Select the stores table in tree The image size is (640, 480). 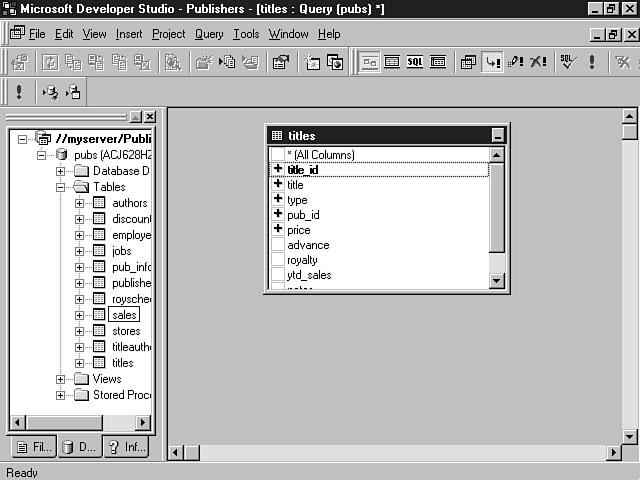point(126,331)
